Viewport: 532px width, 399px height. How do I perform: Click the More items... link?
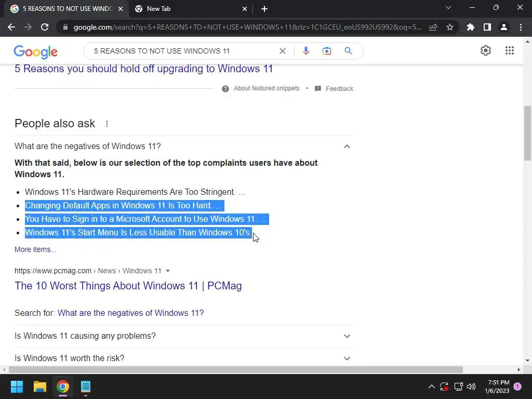tap(35, 249)
